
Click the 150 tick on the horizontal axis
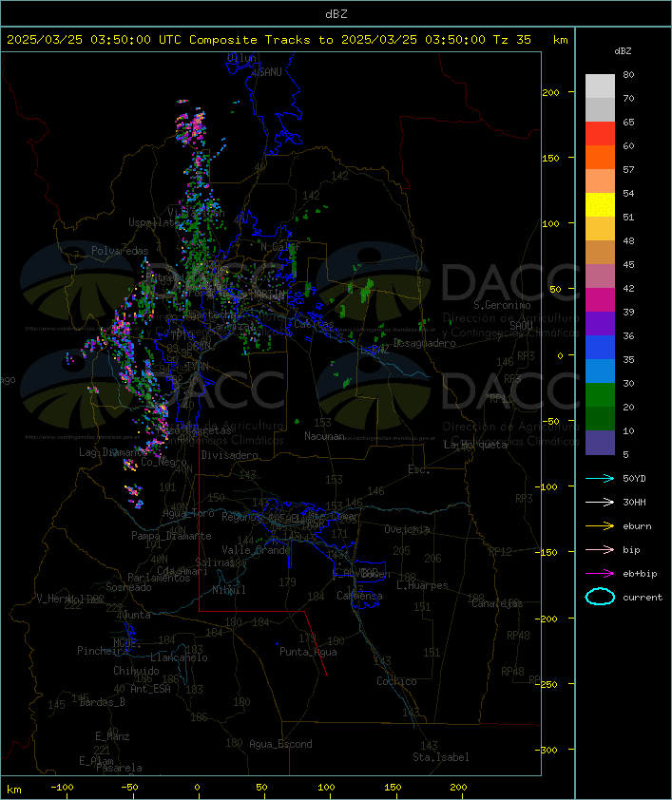393,788
